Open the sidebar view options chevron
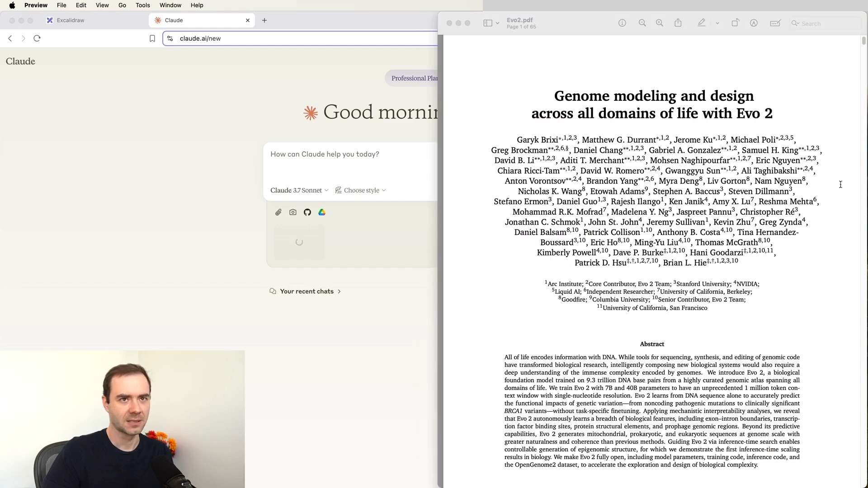 coord(497,23)
